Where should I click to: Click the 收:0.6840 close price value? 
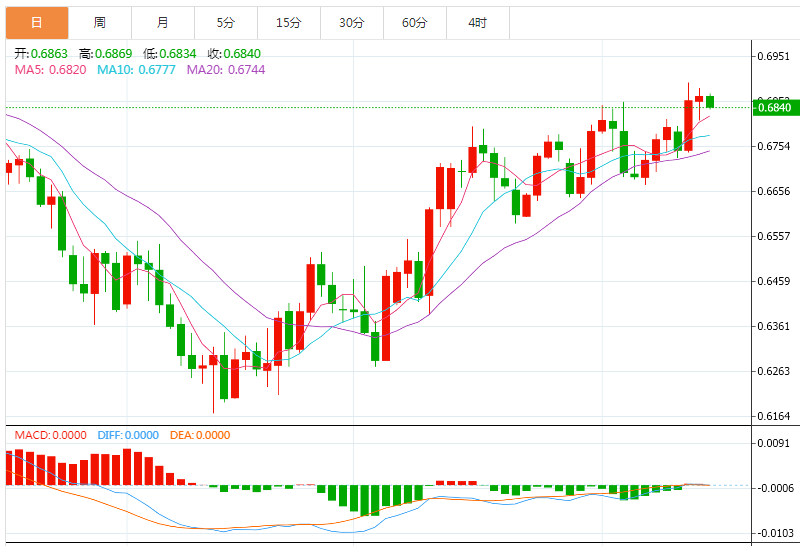234,54
